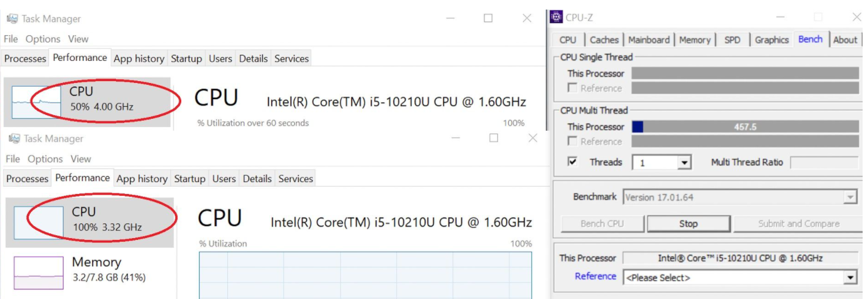Open the Benchmark version dropdown
The image size is (868, 299).
point(849,198)
